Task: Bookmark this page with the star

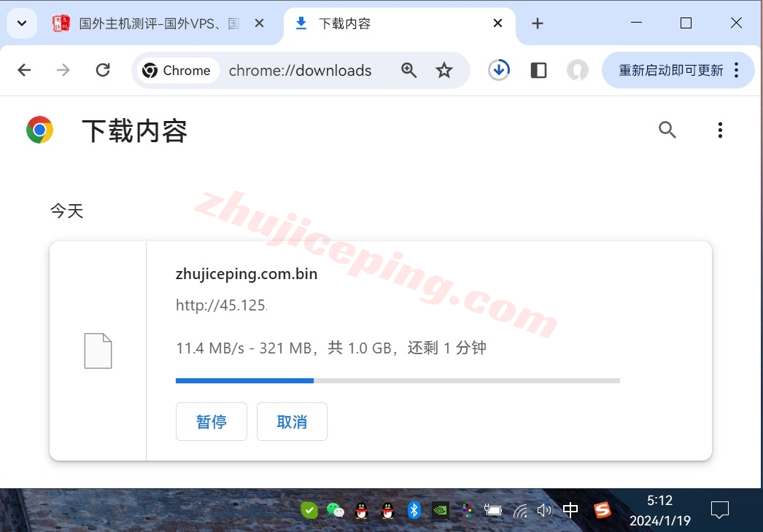Action: [444, 71]
